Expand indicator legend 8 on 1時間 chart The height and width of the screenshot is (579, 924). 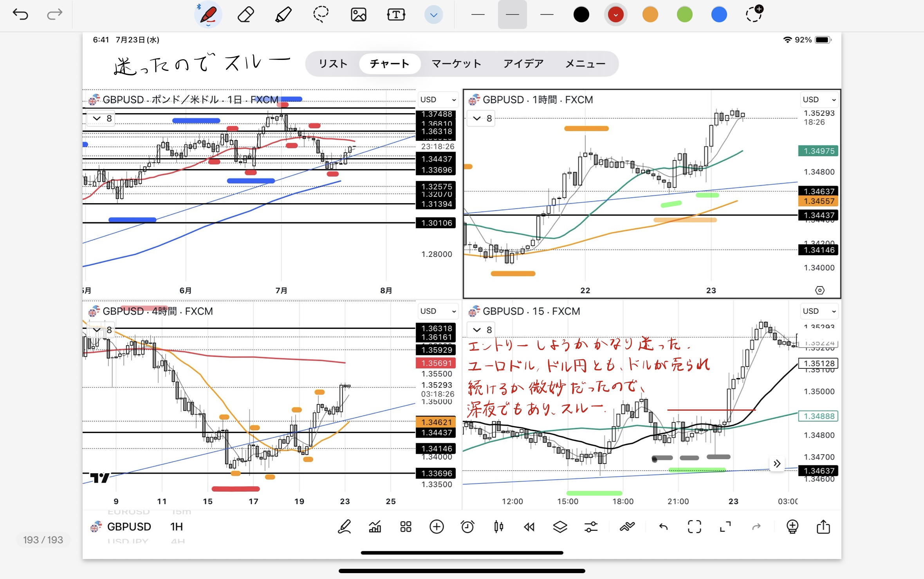482,118
